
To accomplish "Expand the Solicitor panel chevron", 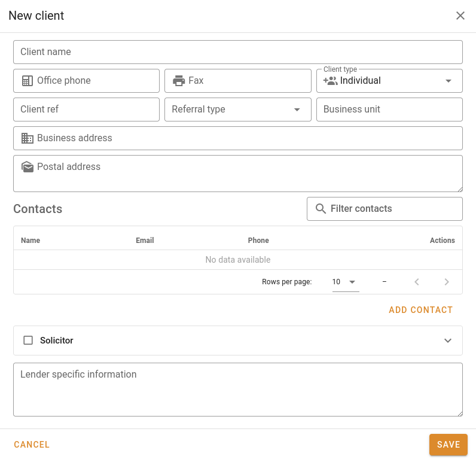I will pos(448,341).
